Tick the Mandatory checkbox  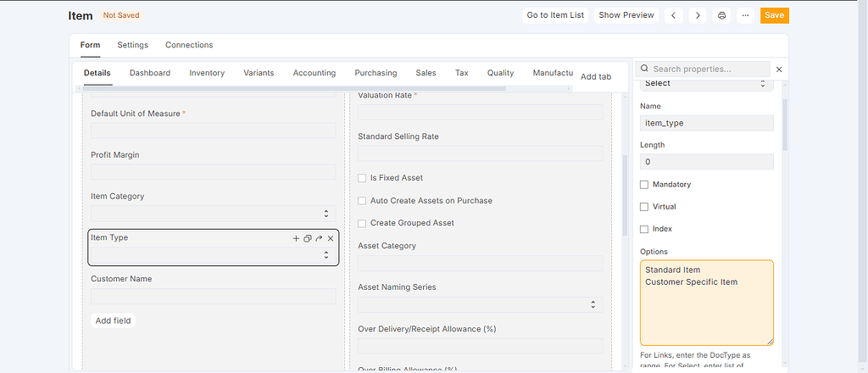tap(644, 184)
